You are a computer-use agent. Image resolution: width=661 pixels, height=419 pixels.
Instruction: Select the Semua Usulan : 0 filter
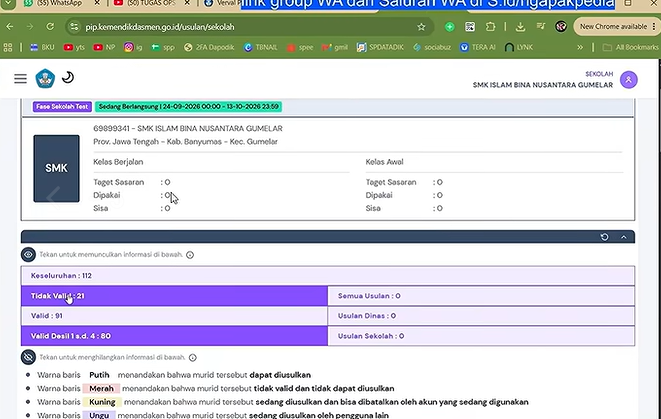pos(481,296)
